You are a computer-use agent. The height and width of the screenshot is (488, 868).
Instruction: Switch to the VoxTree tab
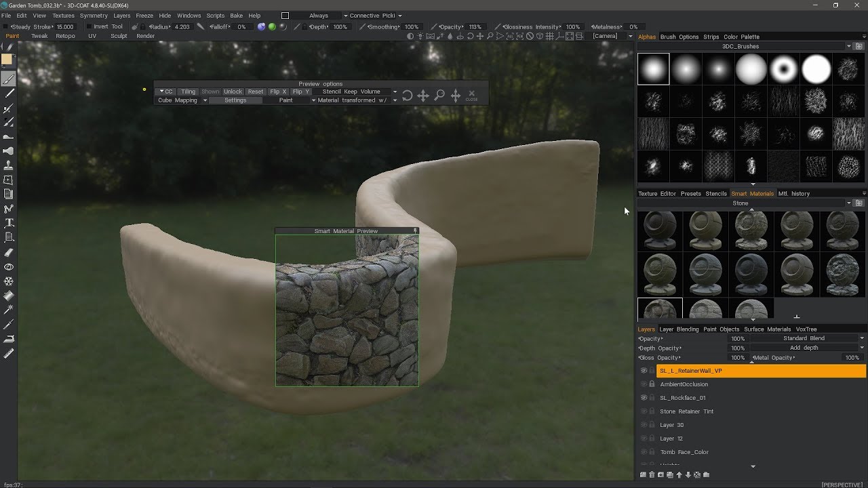coord(806,329)
